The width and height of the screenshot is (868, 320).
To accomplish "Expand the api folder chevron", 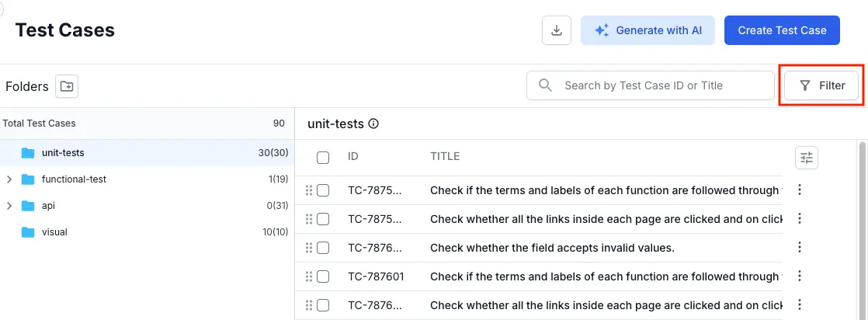I will pyautogui.click(x=9, y=206).
